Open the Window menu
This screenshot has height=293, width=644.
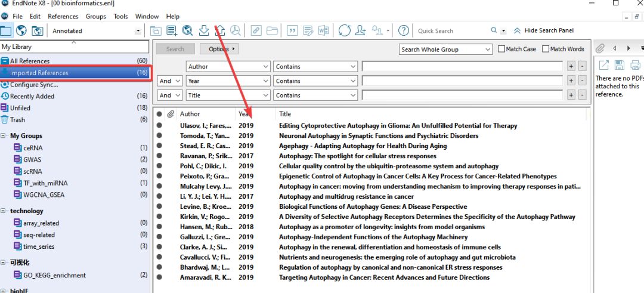pos(147,17)
